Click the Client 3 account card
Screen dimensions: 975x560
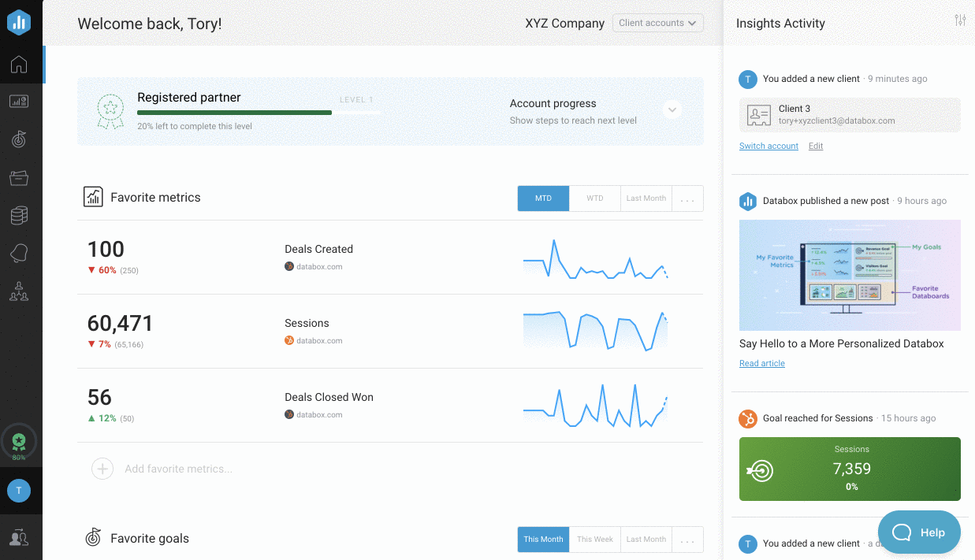point(850,115)
